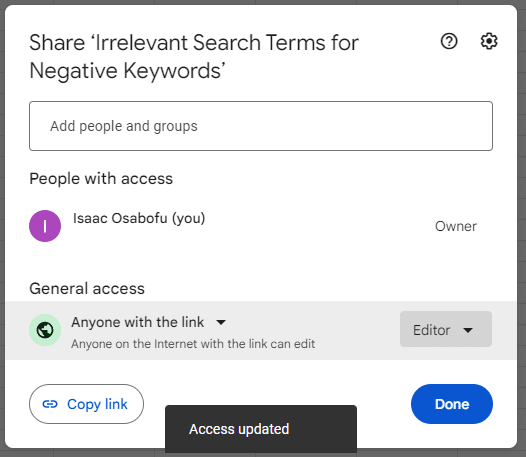
Task: Expand the Anyone with the link dropdown
Action: 149,322
